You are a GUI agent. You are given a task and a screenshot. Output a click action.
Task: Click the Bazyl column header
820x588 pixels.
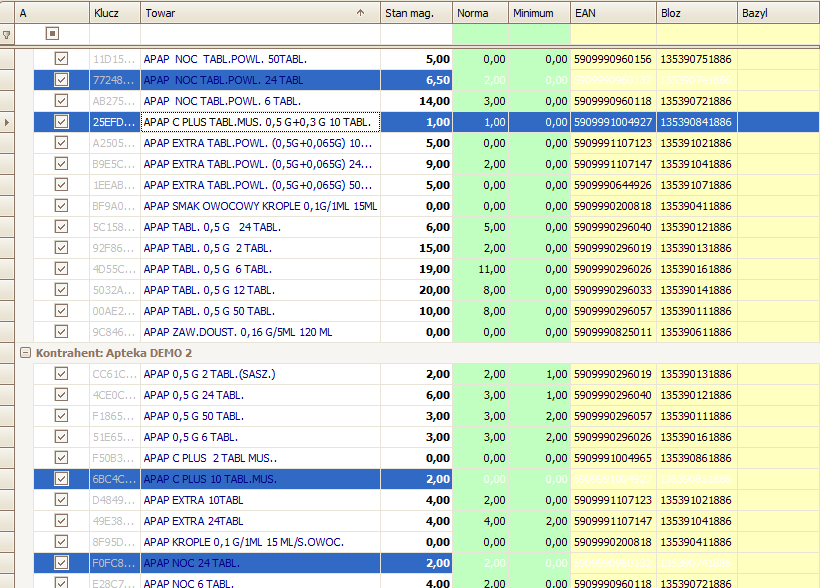coord(755,13)
